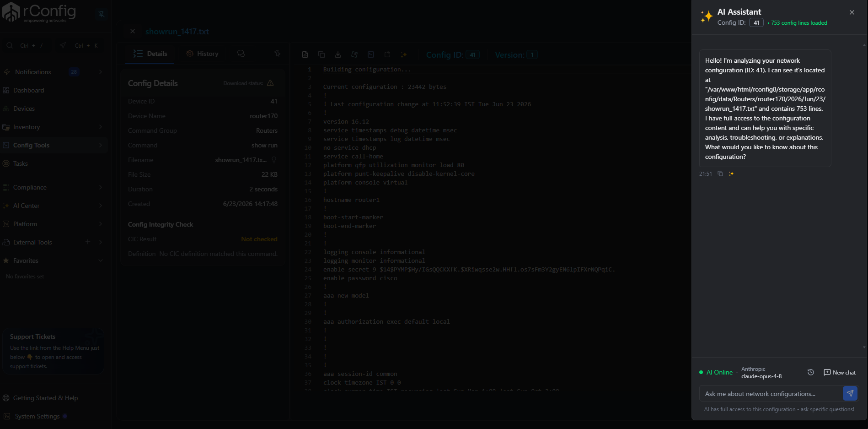Switch to the History tab
The image size is (868, 429).
(x=202, y=54)
